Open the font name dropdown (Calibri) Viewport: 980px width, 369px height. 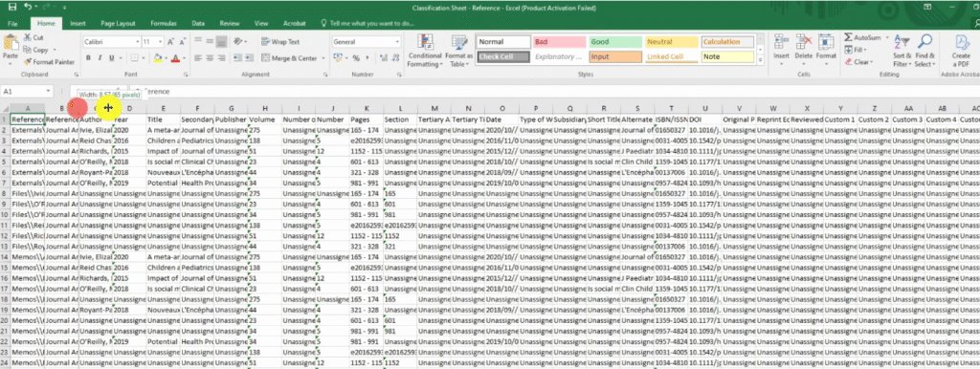(138, 42)
